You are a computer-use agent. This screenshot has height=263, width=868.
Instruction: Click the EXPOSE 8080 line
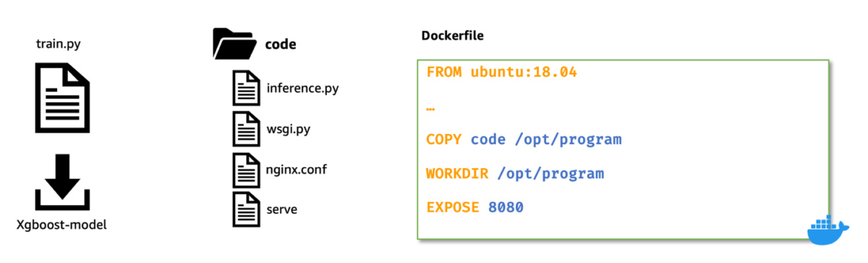click(475, 207)
